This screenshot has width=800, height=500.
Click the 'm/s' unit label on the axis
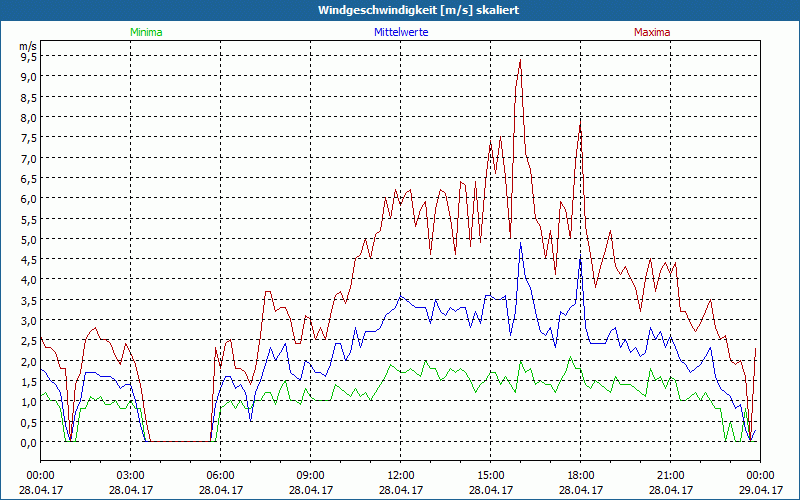28,46
